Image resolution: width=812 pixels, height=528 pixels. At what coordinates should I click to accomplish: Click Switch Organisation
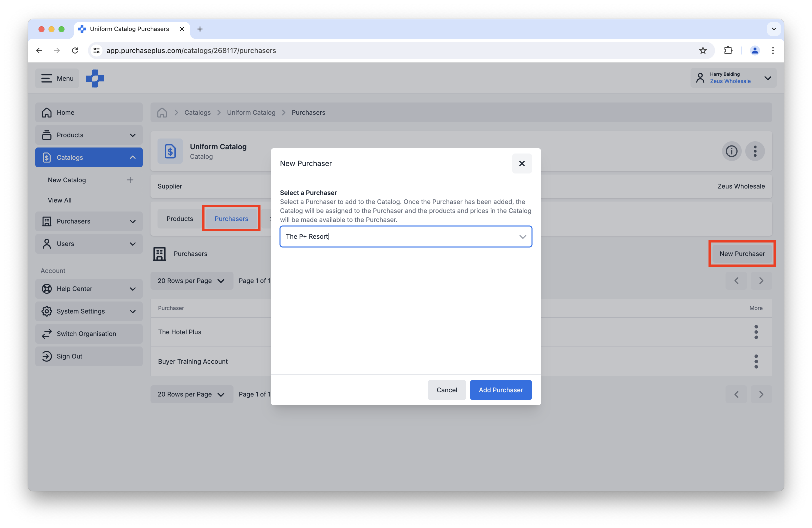[x=89, y=334]
